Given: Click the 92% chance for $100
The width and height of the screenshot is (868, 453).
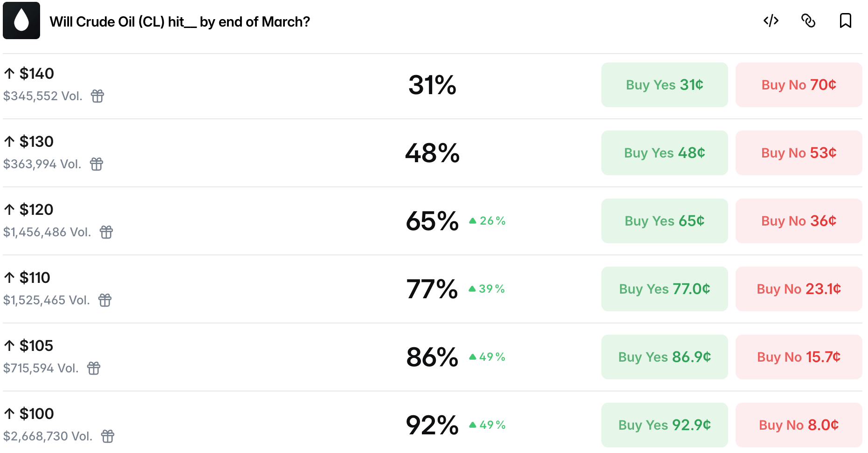Looking at the screenshot, I should pyautogui.click(x=432, y=425).
